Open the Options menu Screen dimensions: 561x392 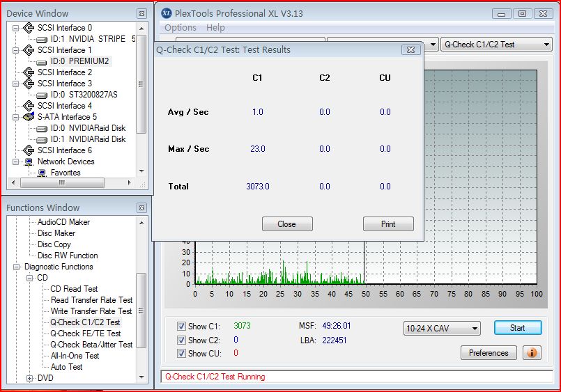[x=180, y=28]
